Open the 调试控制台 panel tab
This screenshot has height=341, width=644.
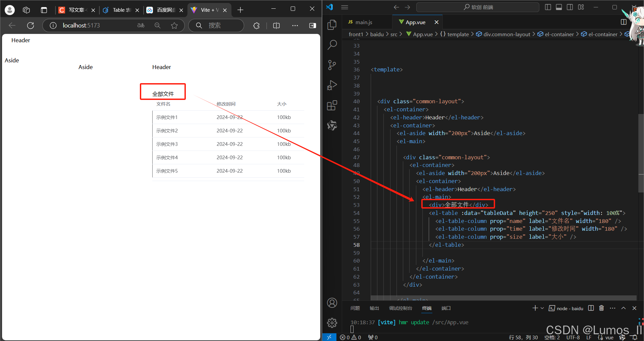(400, 308)
